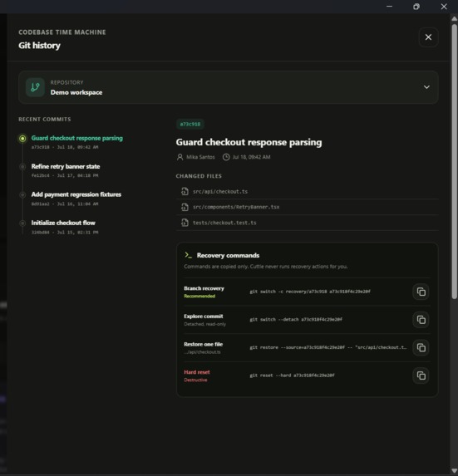Click the git switch -c recovery command text
458x476 pixels.
click(x=310, y=292)
